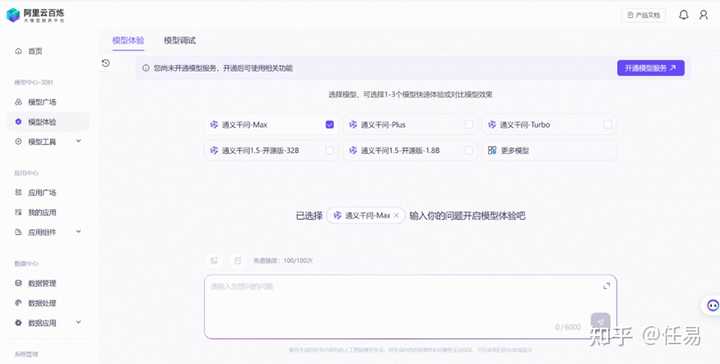
Task: Open the notifications bell
Action: tap(683, 15)
